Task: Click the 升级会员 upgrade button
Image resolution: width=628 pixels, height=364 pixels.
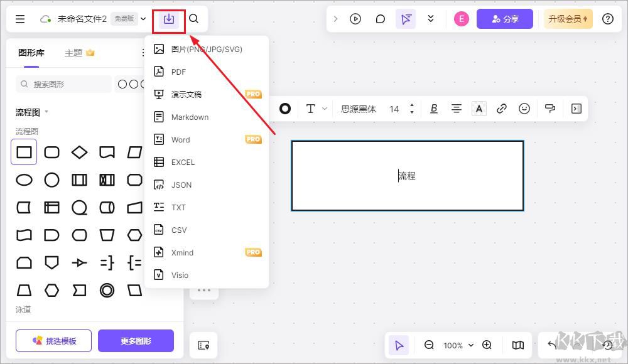Action: pyautogui.click(x=568, y=19)
